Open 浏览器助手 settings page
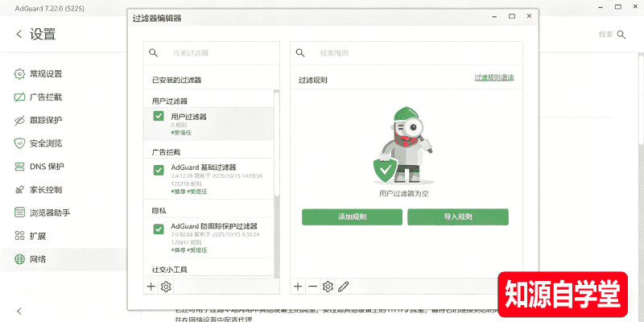The height and width of the screenshot is (322, 644). coord(50,213)
